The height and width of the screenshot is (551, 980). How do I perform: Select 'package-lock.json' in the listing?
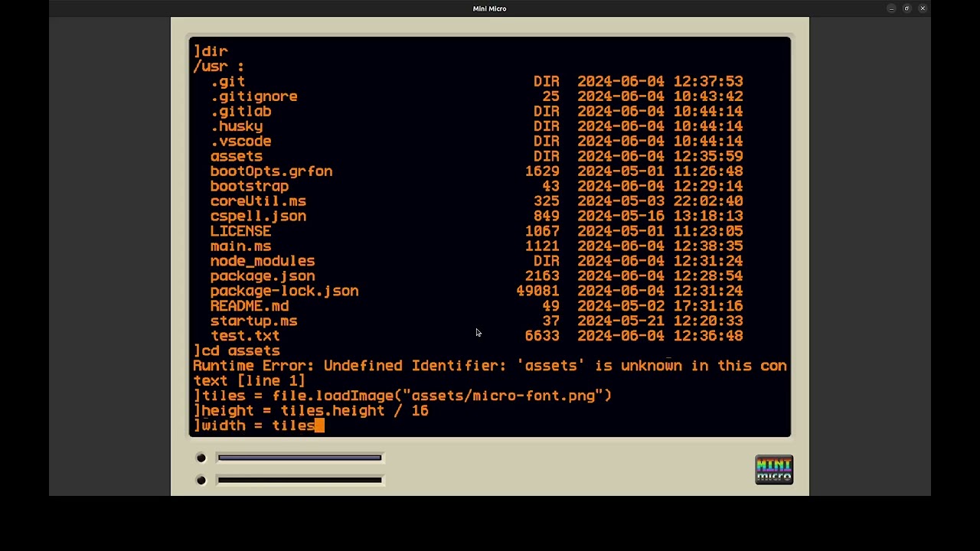284,291
